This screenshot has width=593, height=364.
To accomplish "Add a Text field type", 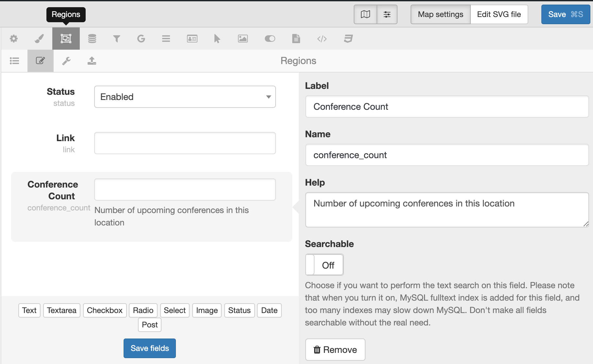I will pyautogui.click(x=29, y=310).
